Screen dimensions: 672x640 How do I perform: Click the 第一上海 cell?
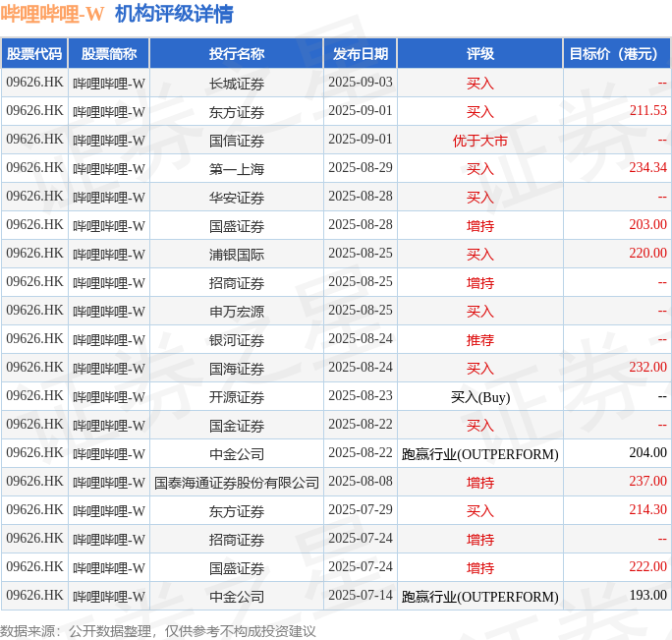237,168
